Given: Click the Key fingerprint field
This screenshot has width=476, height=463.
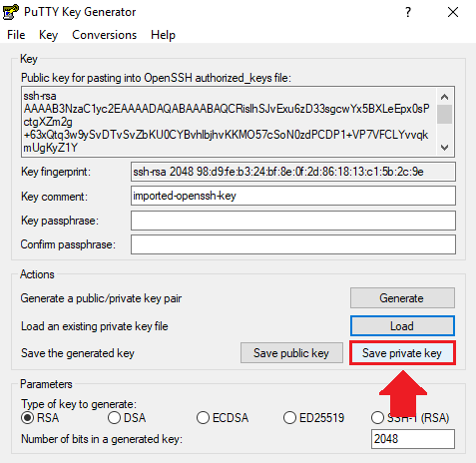Looking at the screenshot, I should click(x=293, y=172).
